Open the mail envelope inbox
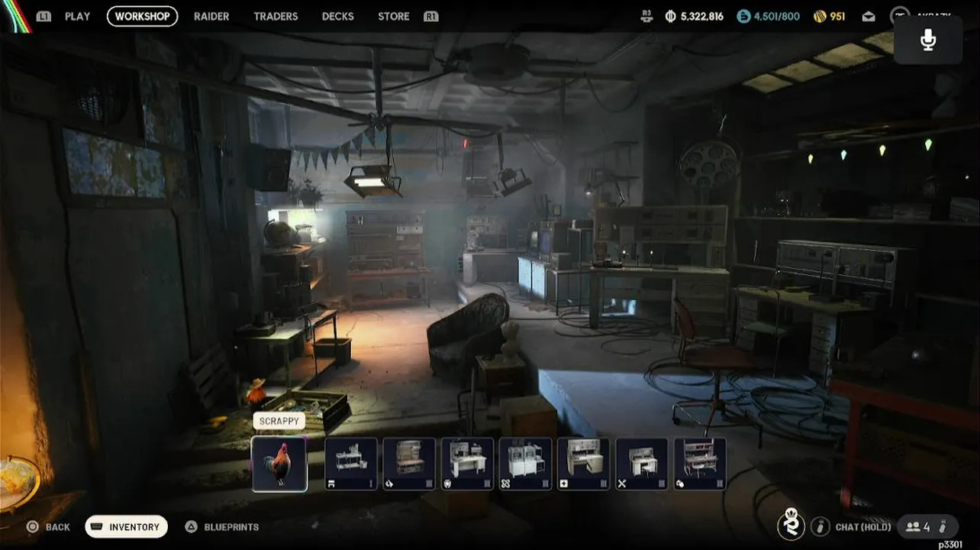 pyautogui.click(x=869, y=16)
